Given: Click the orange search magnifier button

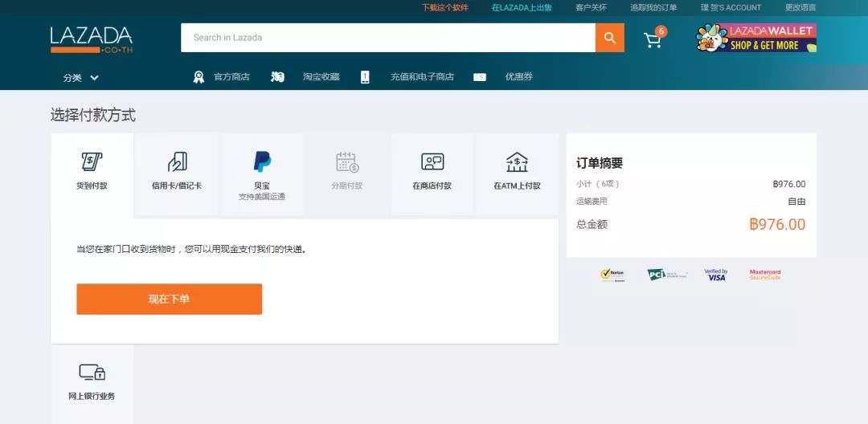Looking at the screenshot, I should coord(610,38).
